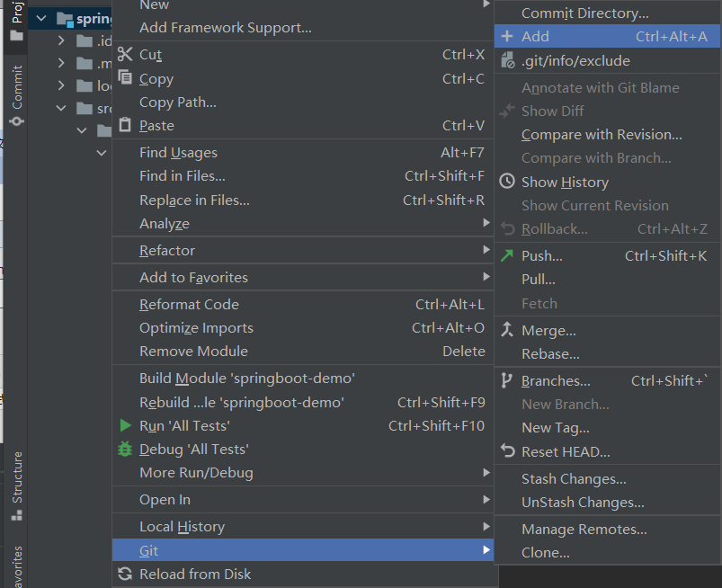Screen dimensions: 722x588
Task: Collapse the springboot-demo project tree node
Action: point(41,18)
